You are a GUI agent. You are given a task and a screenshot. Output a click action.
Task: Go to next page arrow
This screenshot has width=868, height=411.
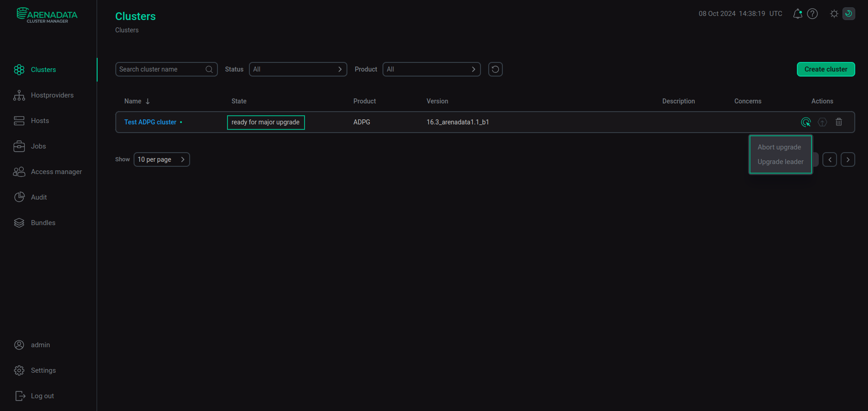tap(847, 159)
